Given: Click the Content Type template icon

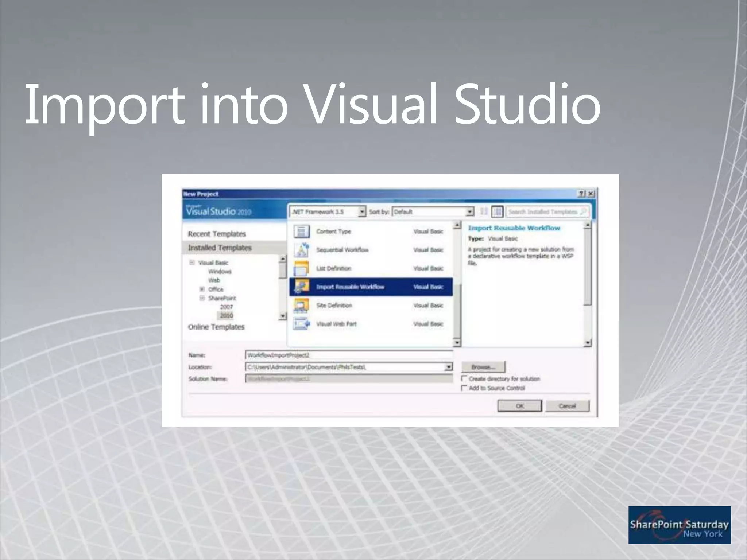Looking at the screenshot, I should tap(302, 232).
